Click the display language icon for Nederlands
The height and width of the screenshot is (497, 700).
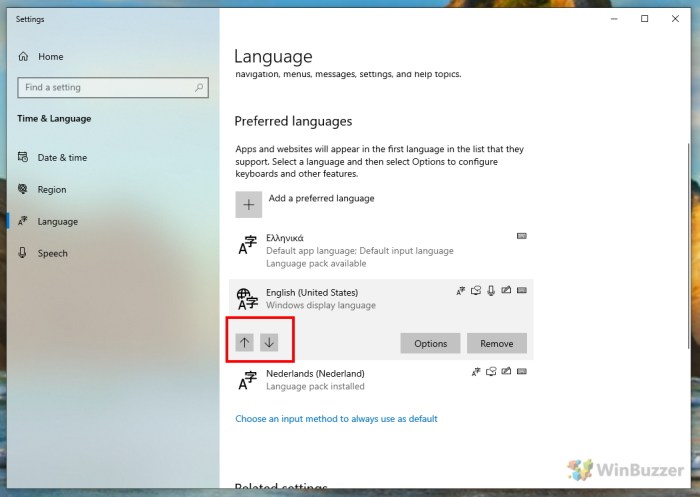click(476, 372)
